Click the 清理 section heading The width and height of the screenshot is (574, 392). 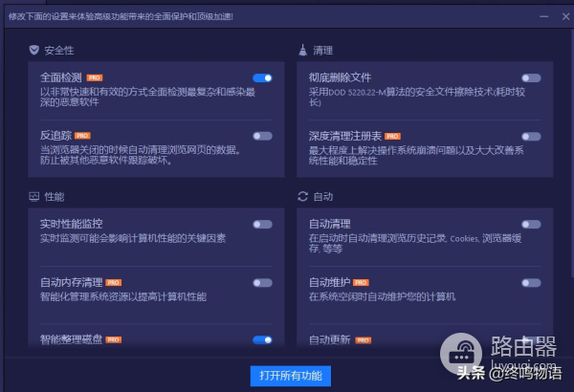point(323,51)
